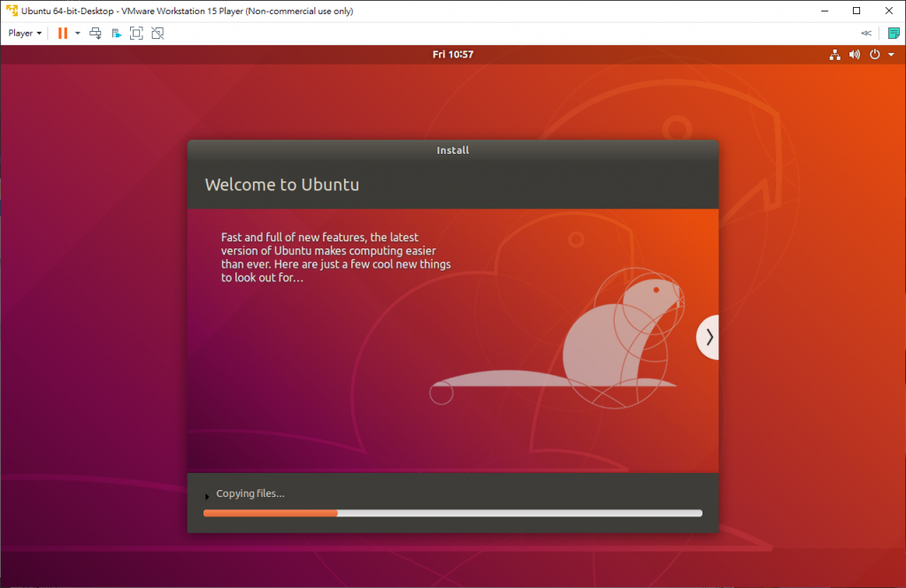Click the removable devices toolbar icon
The height and width of the screenshot is (588, 906).
[x=116, y=33]
